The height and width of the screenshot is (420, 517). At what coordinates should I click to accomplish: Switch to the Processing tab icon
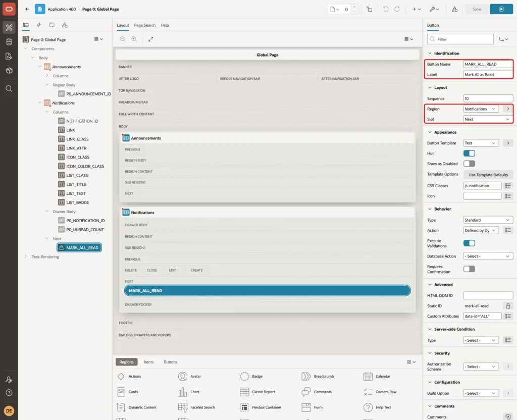(x=52, y=25)
